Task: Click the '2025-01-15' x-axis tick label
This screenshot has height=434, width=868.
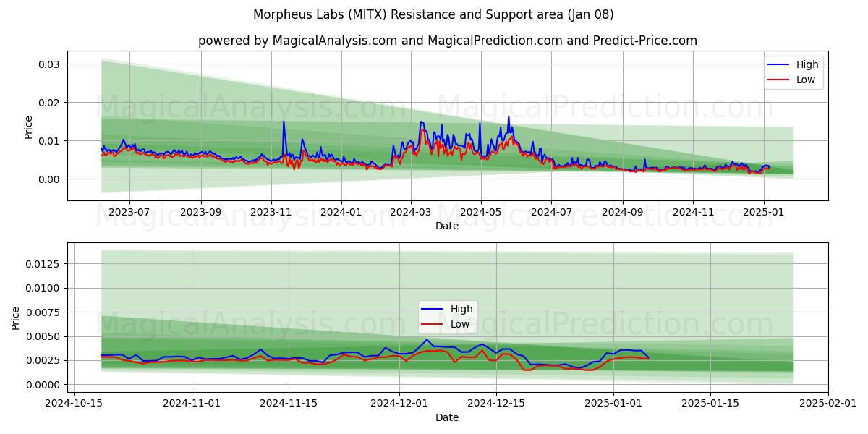Action: pos(710,404)
